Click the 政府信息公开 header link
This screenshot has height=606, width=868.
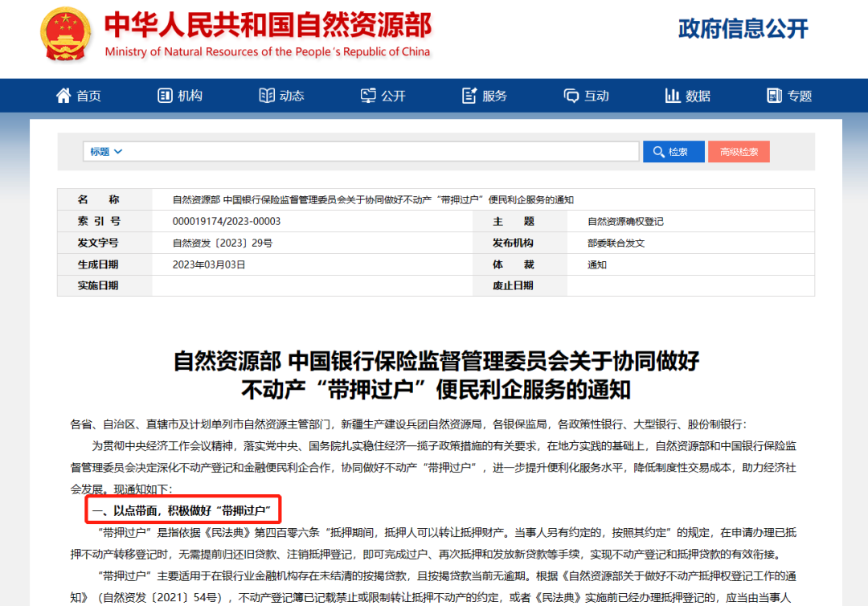[x=743, y=29]
